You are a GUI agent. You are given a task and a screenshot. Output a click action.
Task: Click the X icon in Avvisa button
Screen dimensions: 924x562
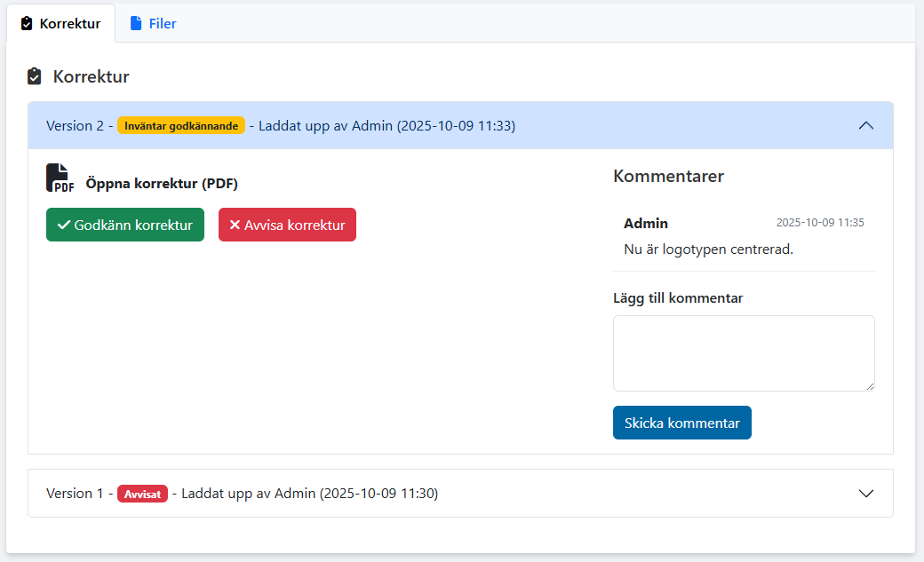pyautogui.click(x=235, y=226)
